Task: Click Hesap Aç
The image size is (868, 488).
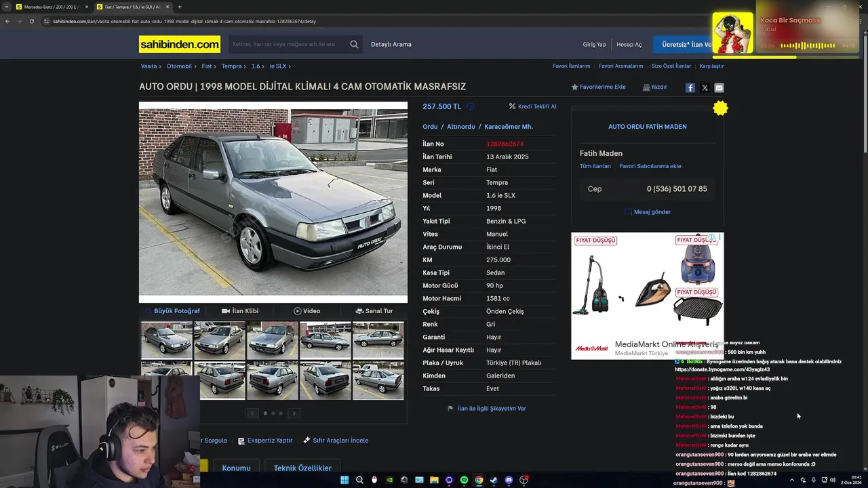Action: coord(629,44)
